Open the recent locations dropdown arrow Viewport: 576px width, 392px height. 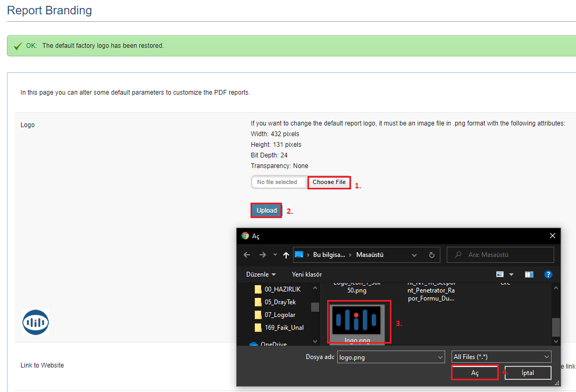coord(275,255)
